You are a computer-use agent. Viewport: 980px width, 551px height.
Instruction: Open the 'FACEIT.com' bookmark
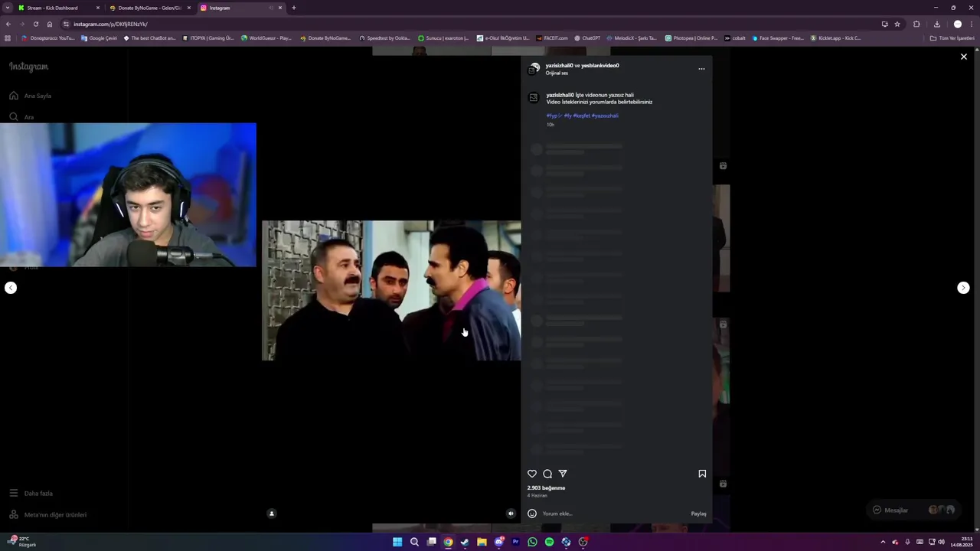click(551, 37)
